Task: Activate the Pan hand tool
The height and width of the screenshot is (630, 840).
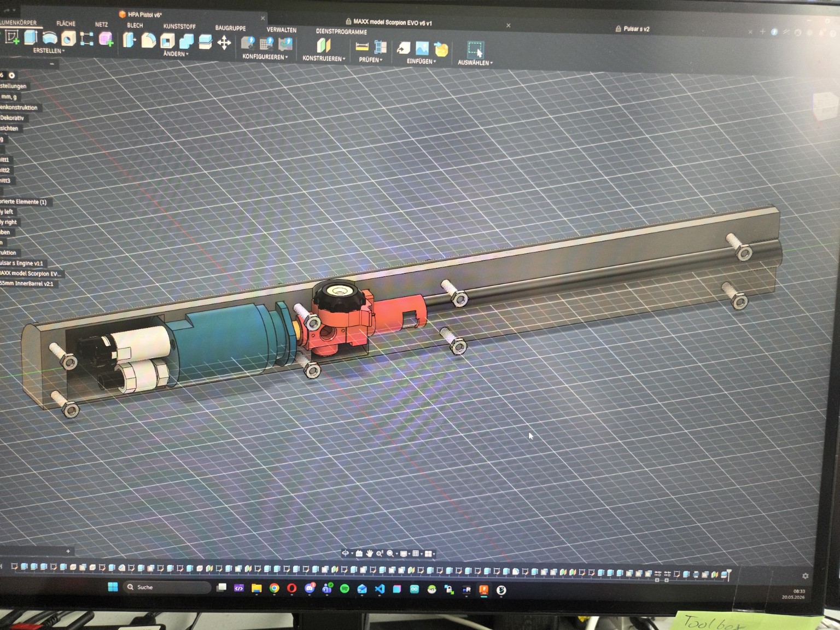Action: pos(370,553)
